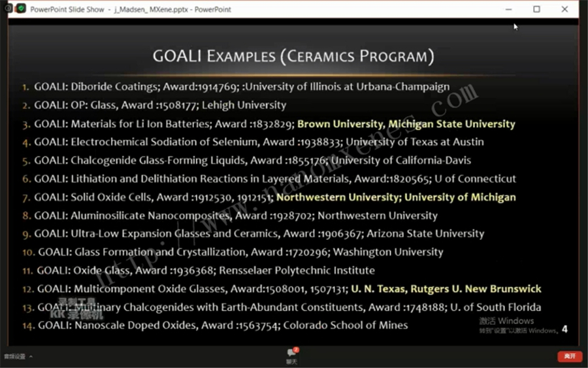
Task: Click the red leave (离开) button
Action: (x=570, y=356)
